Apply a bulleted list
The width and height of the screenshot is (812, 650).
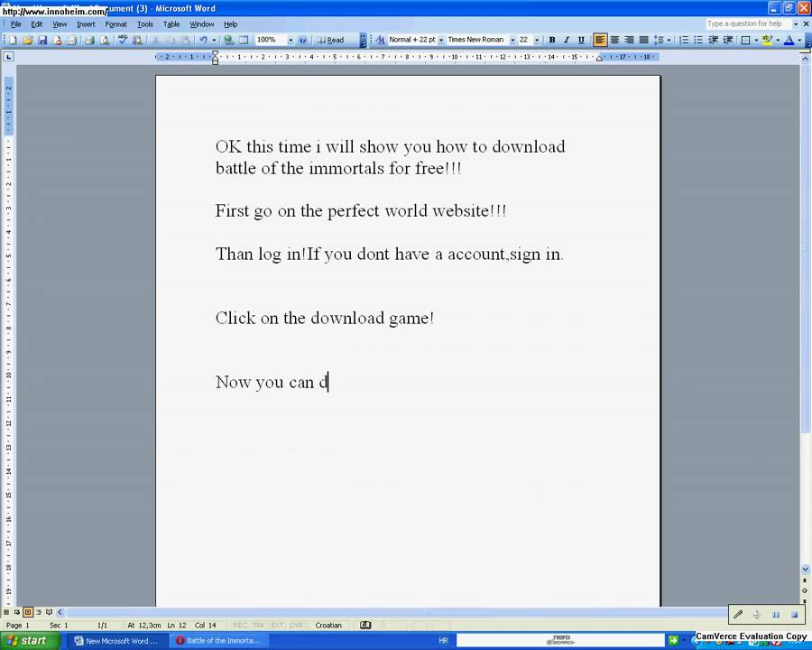pyautogui.click(x=698, y=40)
